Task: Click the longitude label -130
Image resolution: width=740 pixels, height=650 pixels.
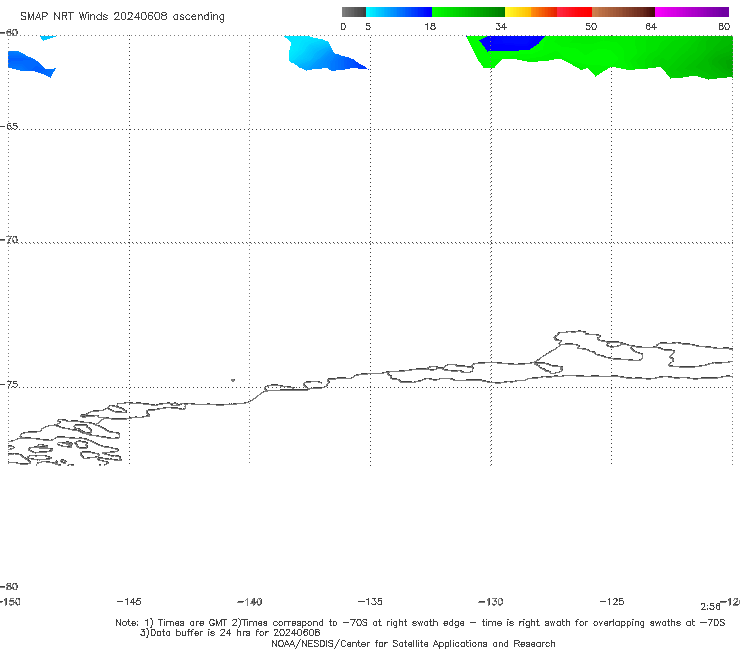Action: 491,602
